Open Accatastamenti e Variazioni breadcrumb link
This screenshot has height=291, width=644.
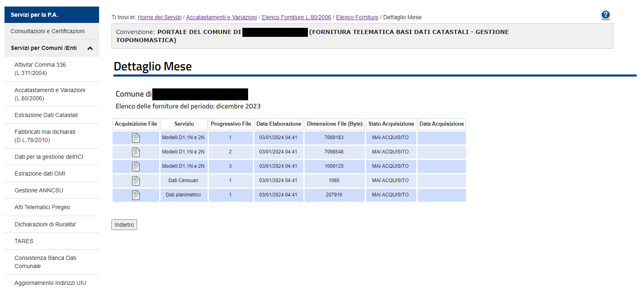(x=221, y=17)
